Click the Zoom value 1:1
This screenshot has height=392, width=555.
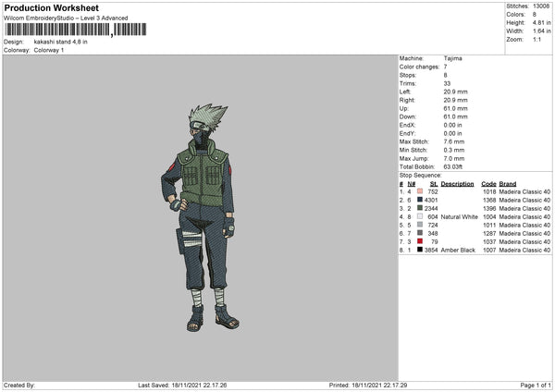[x=536, y=39]
